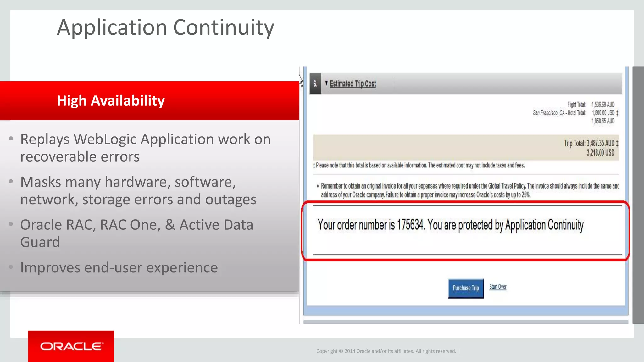Click the vertical scrollbar on the right side

tap(638, 195)
